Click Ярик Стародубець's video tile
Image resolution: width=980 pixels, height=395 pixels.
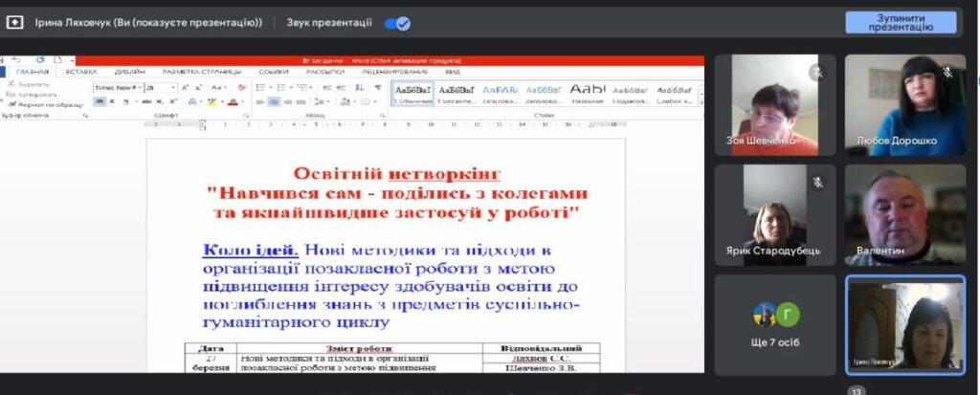775,215
